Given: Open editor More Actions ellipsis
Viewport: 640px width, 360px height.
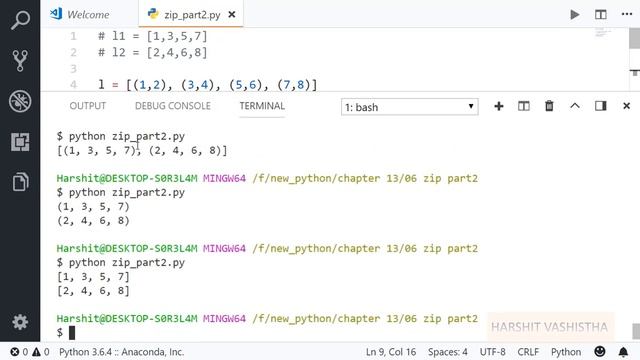Looking at the screenshot, I should pyautogui.click(x=627, y=14).
